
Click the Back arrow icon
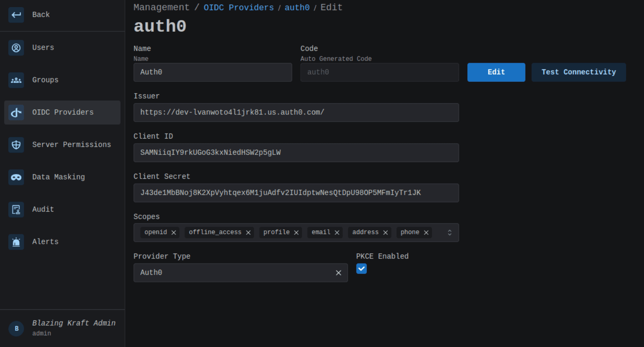coord(16,15)
